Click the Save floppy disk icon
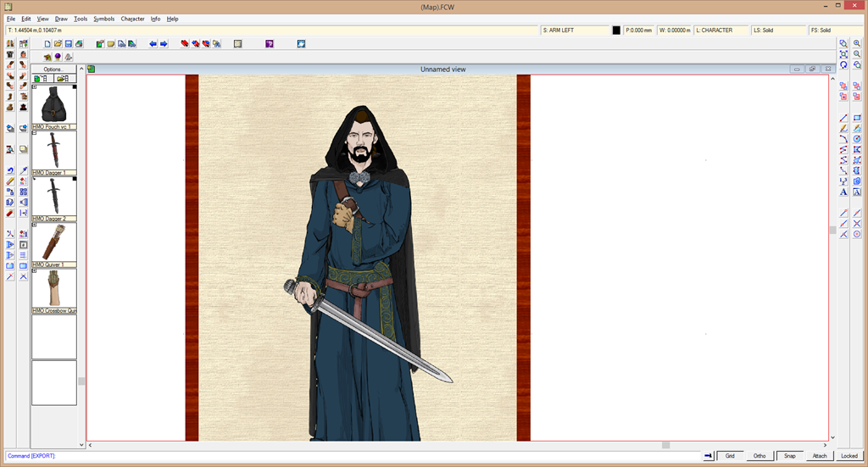Viewport: 868px width, 467px height. click(69, 44)
